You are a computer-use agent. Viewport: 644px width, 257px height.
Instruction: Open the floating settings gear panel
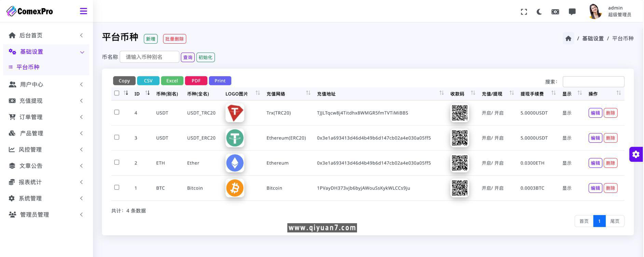pos(636,154)
